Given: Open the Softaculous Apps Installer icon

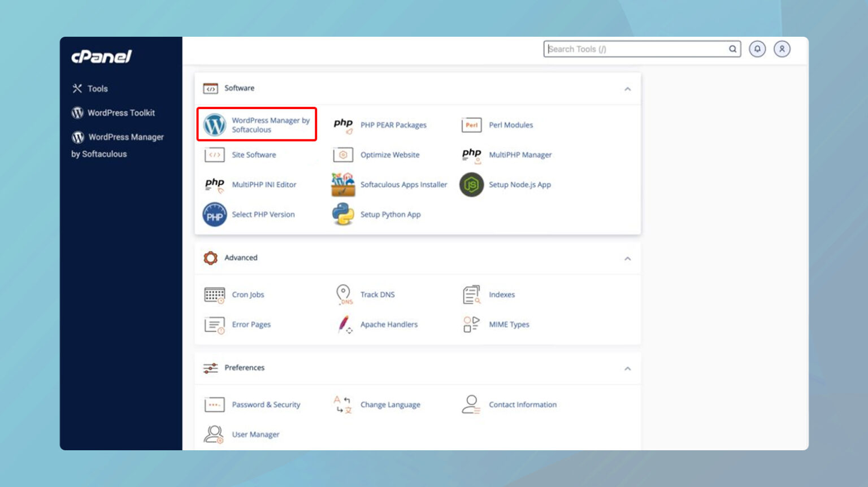Looking at the screenshot, I should point(343,185).
